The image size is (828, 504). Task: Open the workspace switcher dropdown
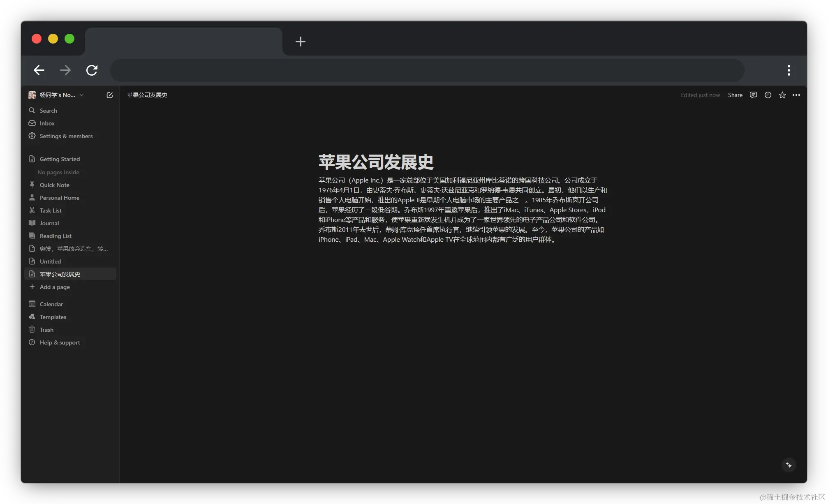(x=57, y=95)
